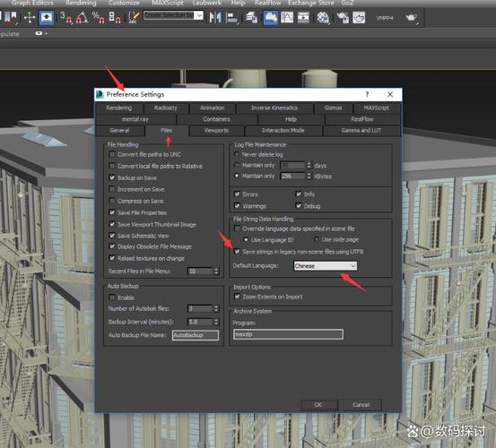496x448 pixels.
Task: Click the Mirror tool icon
Action: click(215, 17)
